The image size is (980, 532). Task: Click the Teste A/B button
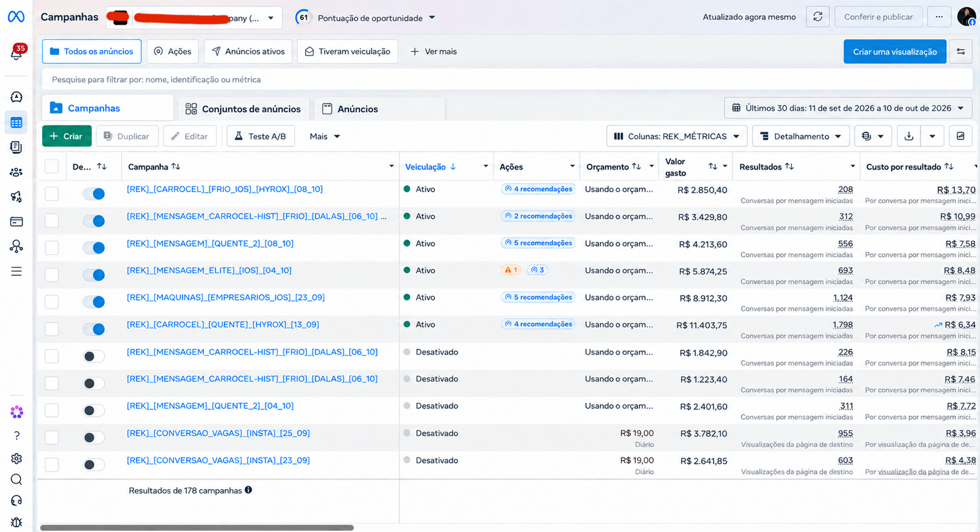[260, 137]
